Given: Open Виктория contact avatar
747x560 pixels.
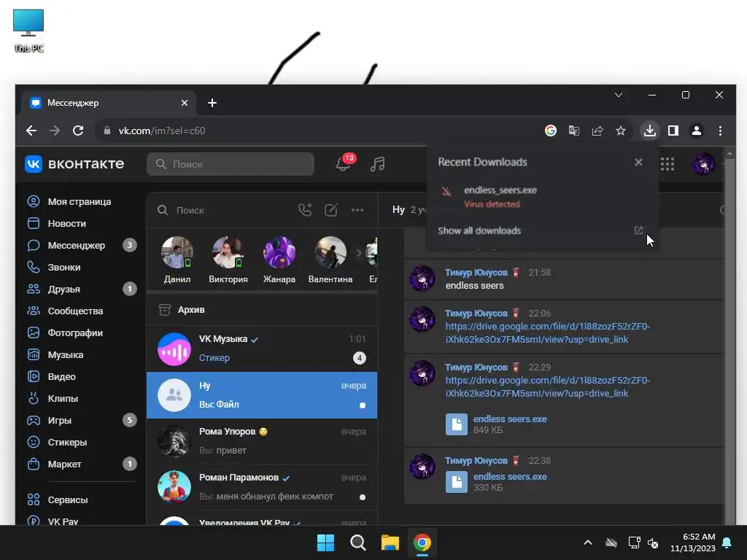Looking at the screenshot, I should 228,252.
